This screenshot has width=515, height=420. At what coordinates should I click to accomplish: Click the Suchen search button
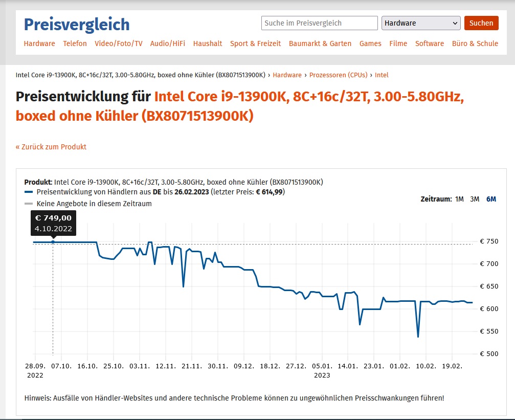tap(481, 23)
